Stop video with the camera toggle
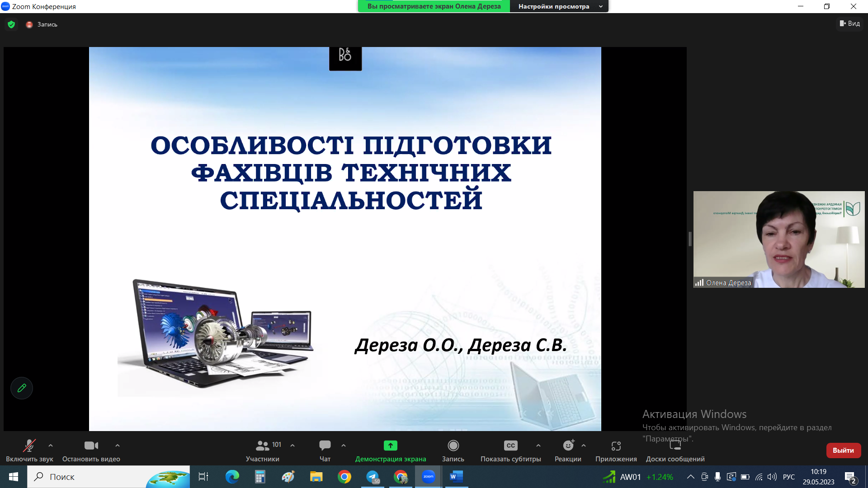 tap(91, 446)
